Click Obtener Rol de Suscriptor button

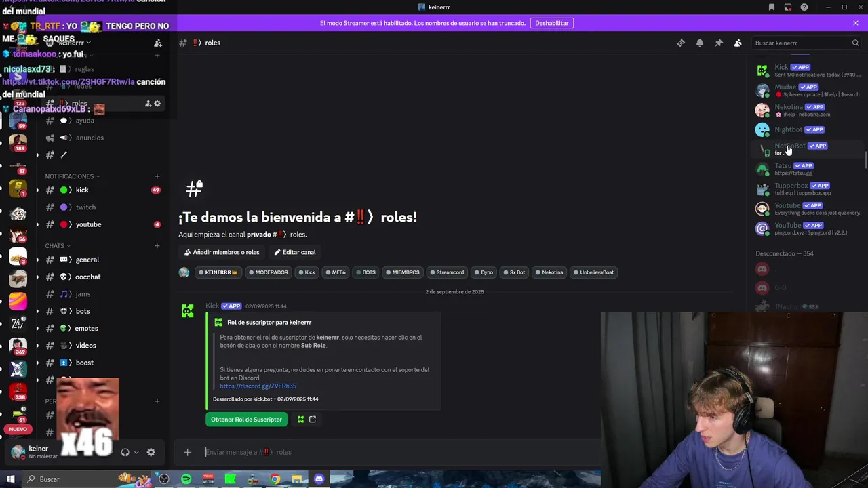(x=246, y=420)
